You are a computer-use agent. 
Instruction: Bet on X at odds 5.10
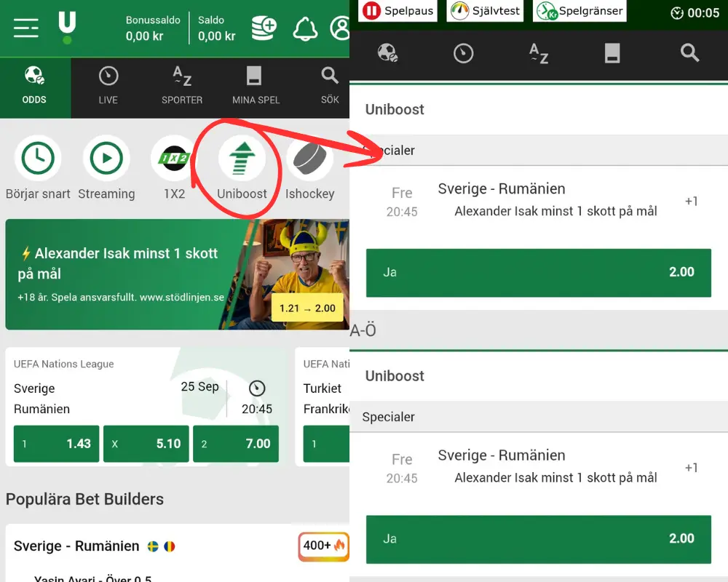pos(146,444)
